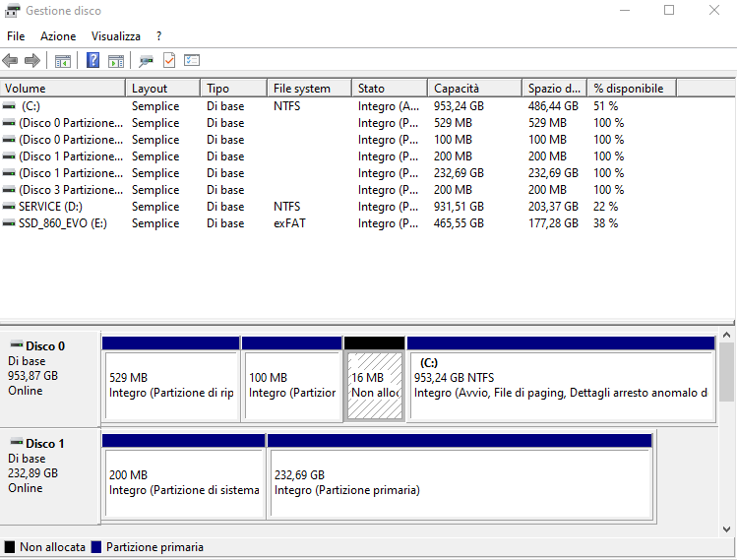Click the Back arrow in the toolbar

click(10, 61)
